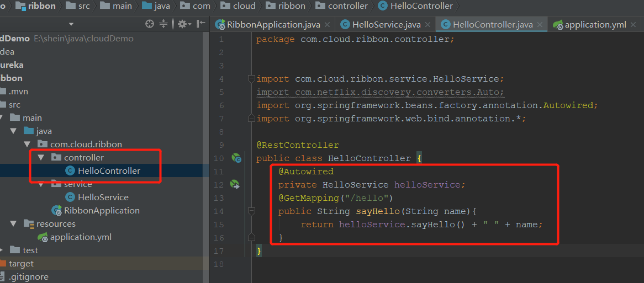
Task: Hide the Project tool window with arrow icon
Action: coord(201,24)
